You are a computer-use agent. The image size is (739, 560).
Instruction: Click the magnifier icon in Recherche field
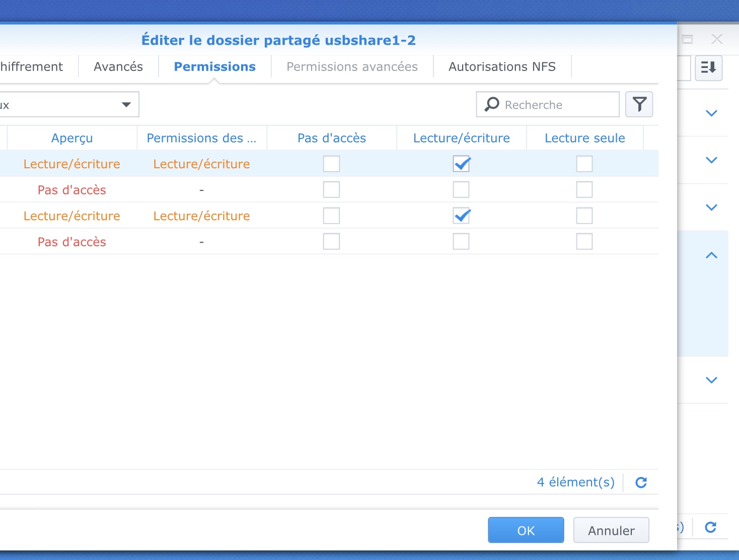[492, 104]
